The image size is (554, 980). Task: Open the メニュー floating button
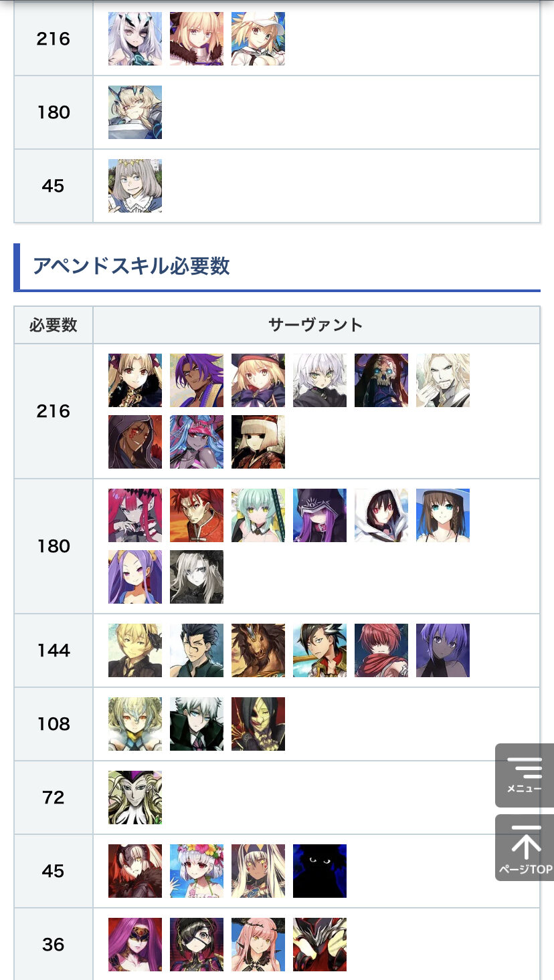tap(525, 775)
